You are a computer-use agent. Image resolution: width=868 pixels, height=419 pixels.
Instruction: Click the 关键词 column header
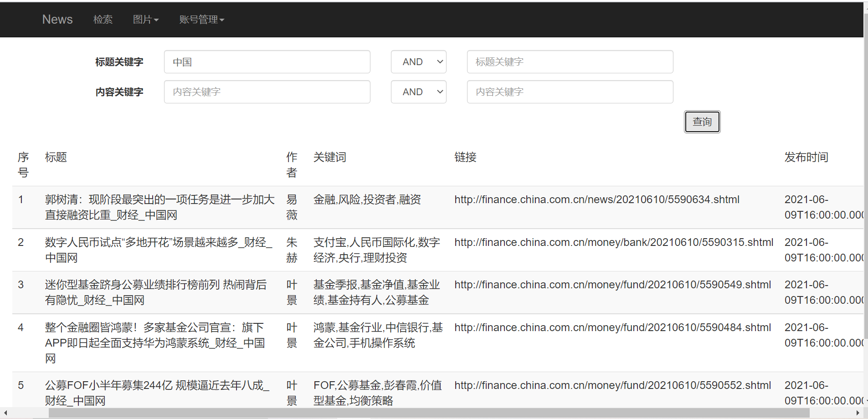point(330,157)
